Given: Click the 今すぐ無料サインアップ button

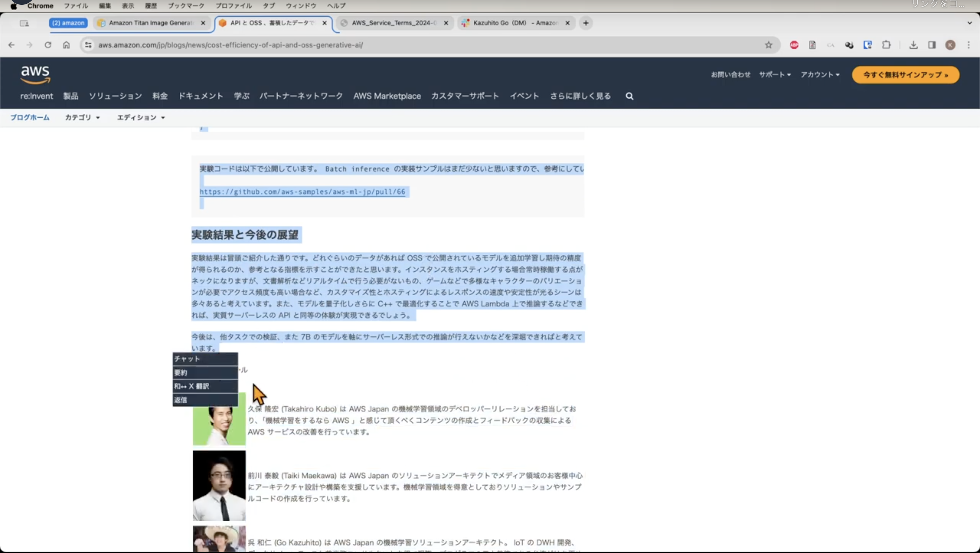Looking at the screenshot, I should [x=905, y=75].
